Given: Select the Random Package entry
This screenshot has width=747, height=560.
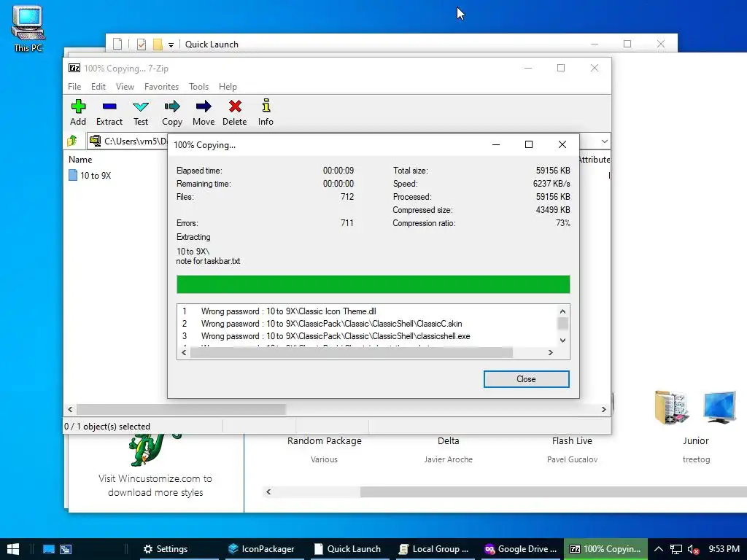Looking at the screenshot, I should (x=325, y=449).
